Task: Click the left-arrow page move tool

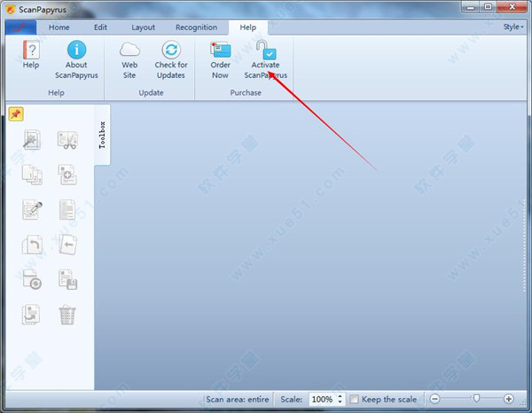Action: (67, 245)
